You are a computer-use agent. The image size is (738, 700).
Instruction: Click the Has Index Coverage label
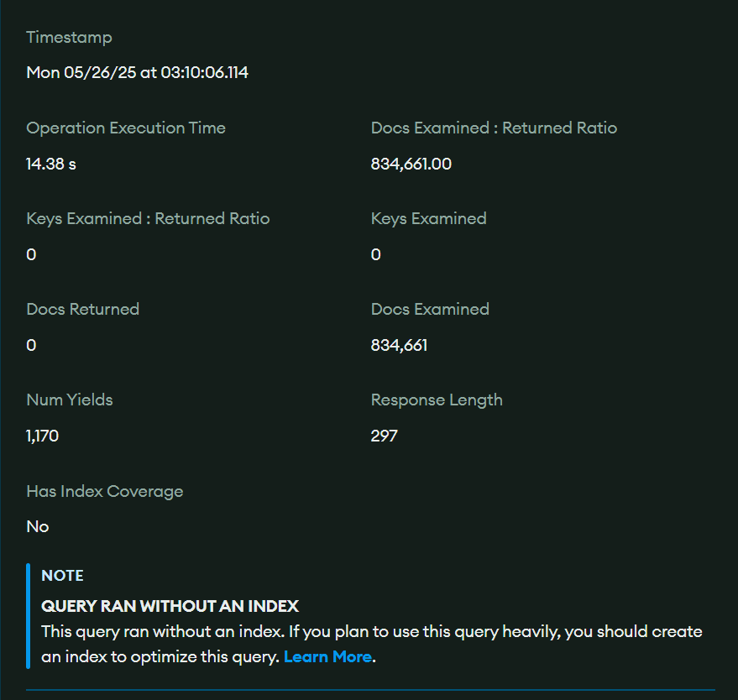104,492
